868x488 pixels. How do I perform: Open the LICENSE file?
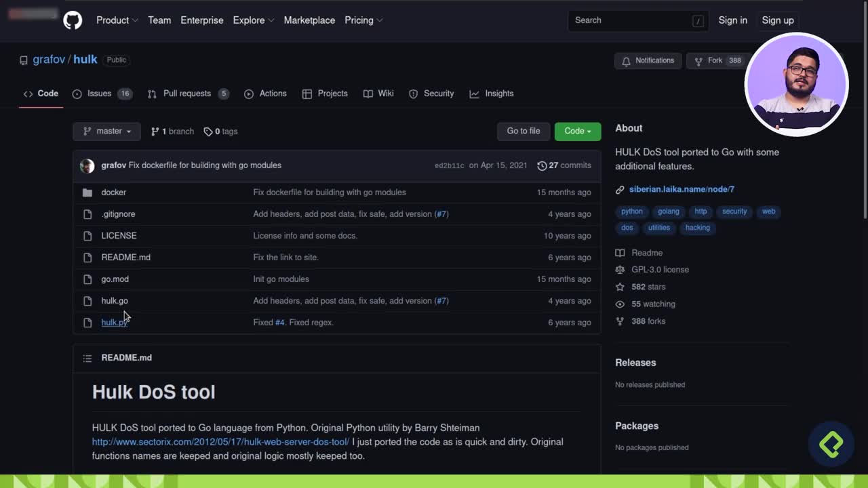[x=119, y=236]
